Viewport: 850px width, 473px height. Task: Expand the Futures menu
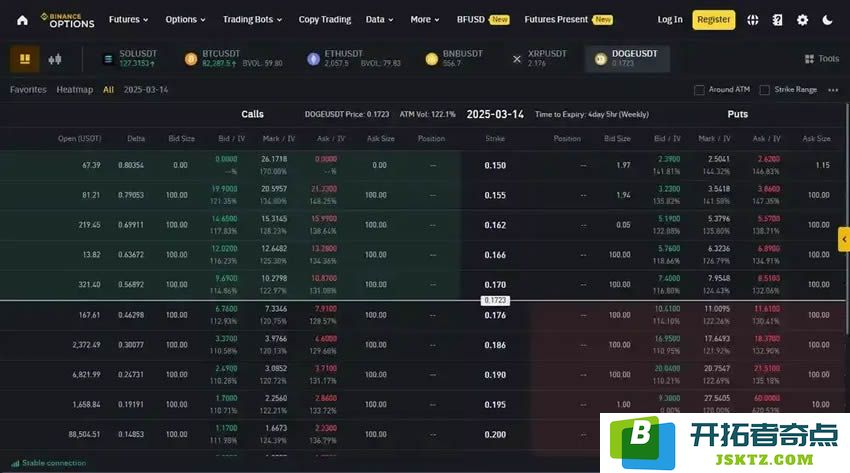pos(128,20)
